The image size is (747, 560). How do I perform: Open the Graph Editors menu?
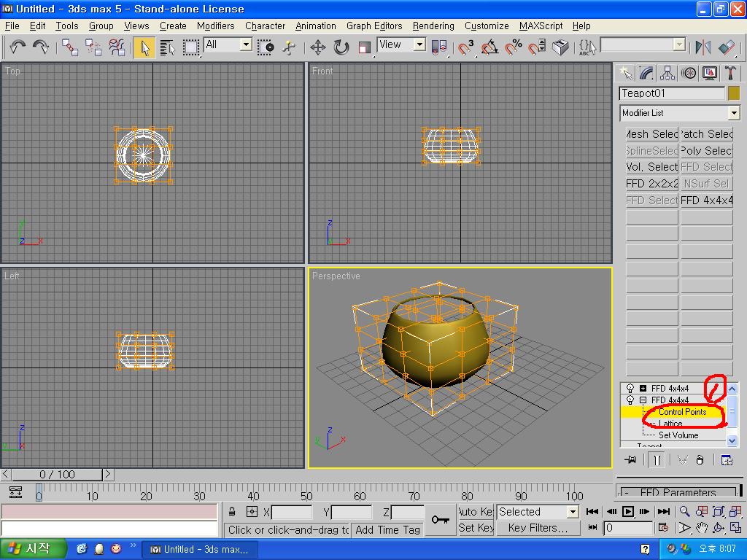coord(374,26)
